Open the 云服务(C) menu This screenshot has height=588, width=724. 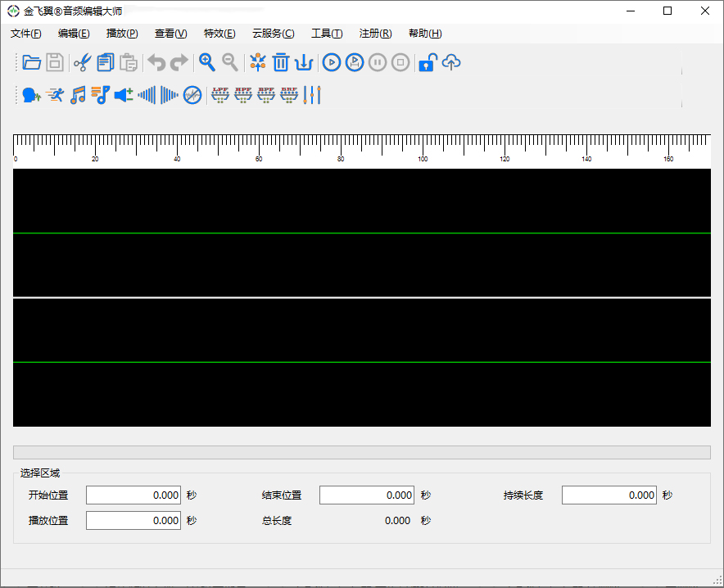274,34
